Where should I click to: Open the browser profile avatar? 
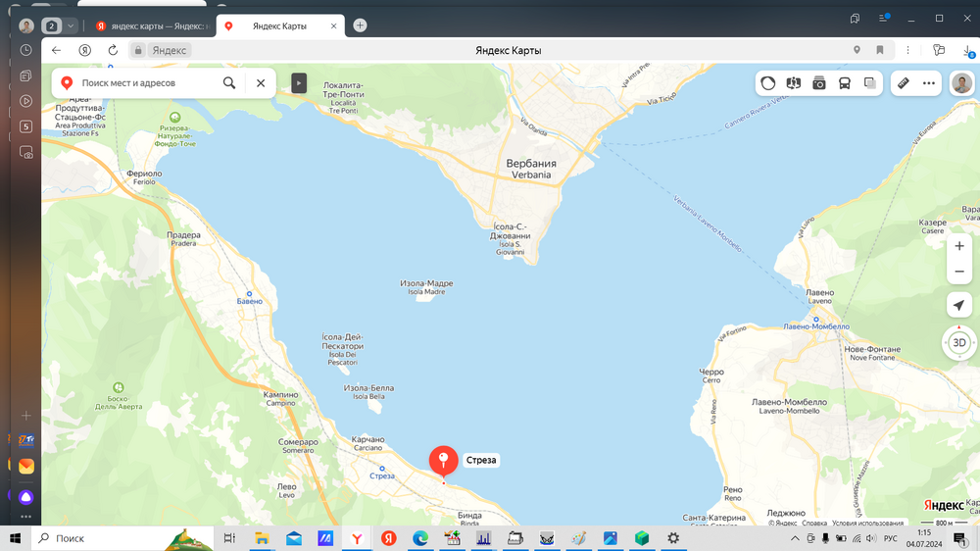pyautogui.click(x=26, y=25)
